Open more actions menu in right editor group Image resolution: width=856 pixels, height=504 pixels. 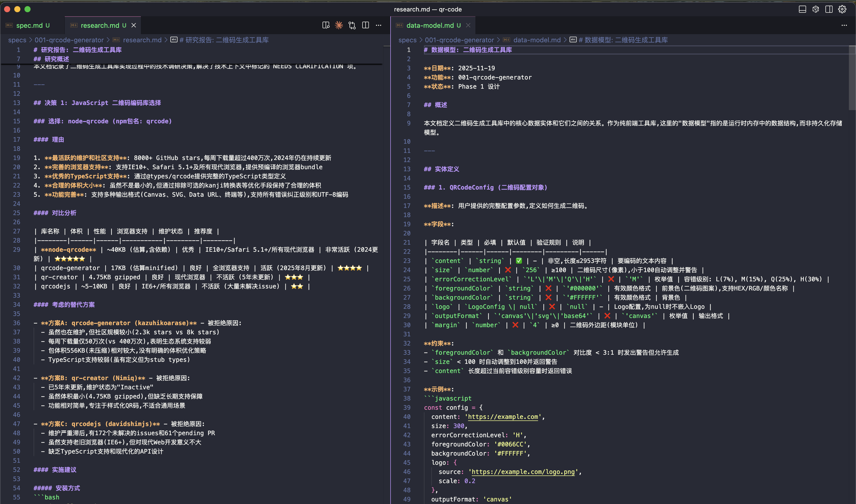point(844,25)
